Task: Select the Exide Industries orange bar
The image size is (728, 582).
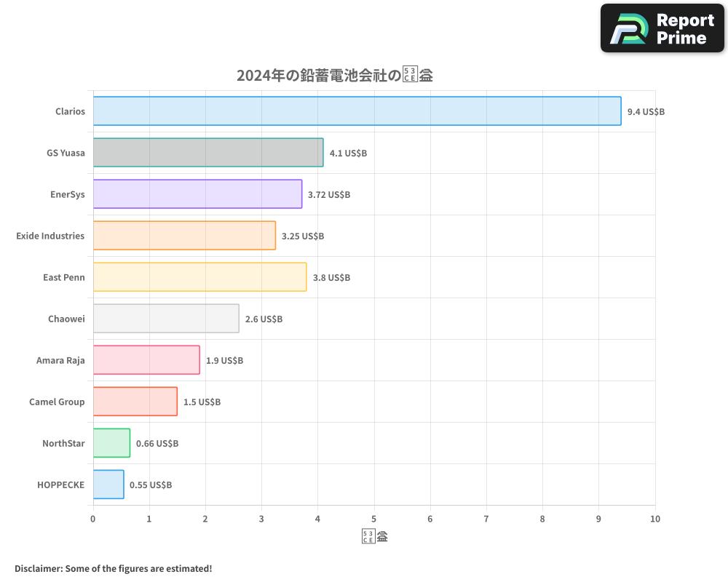Action: pos(184,236)
